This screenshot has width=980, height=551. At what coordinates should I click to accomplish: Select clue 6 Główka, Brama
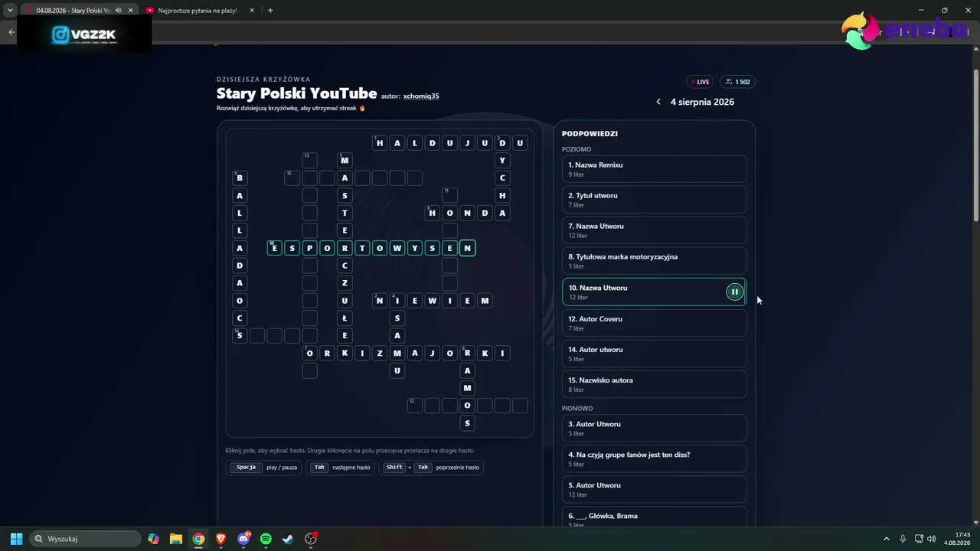654,518
